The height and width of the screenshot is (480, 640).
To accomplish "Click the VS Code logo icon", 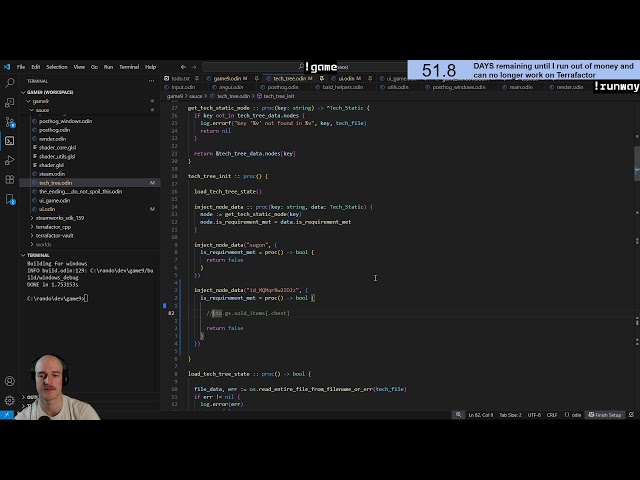I will tap(7, 67).
